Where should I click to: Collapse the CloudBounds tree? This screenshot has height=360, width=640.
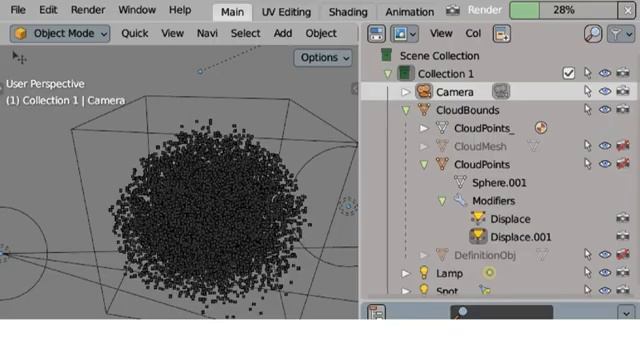[x=406, y=110]
